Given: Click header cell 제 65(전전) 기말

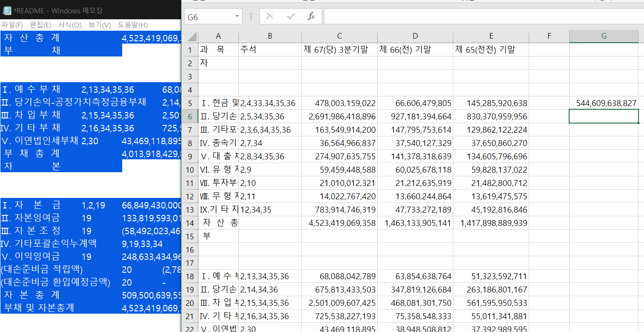Looking at the screenshot, I should (x=491, y=50).
